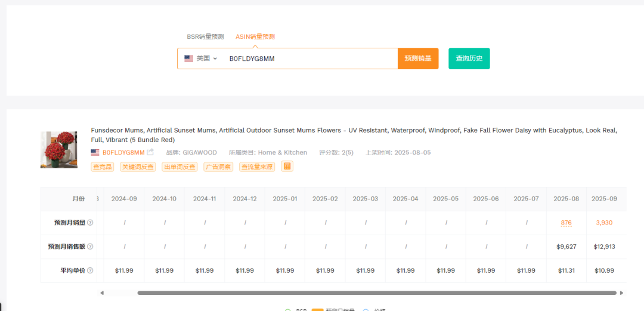The height and width of the screenshot is (311, 644).
Task: Click the US flag in country selector
Action: pyautogui.click(x=188, y=58)
